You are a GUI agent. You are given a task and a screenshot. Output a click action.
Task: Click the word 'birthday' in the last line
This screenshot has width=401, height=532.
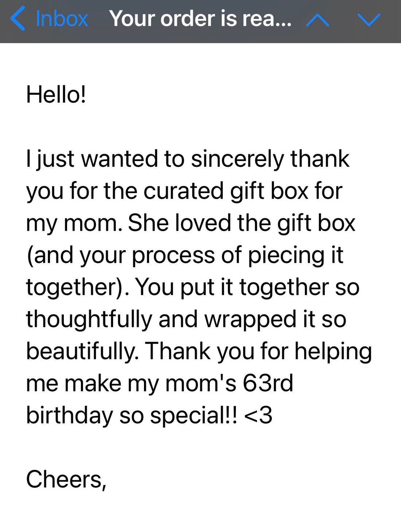coord(70,416)
